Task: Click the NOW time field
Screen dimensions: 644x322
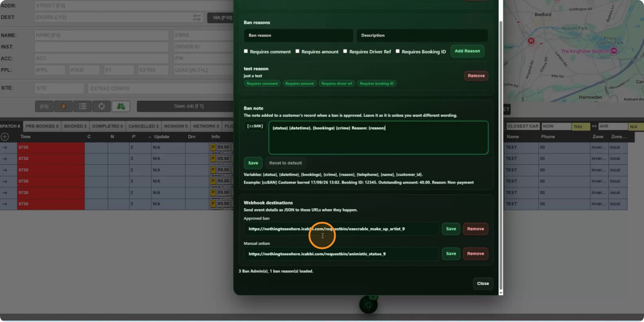Action: 556,126
